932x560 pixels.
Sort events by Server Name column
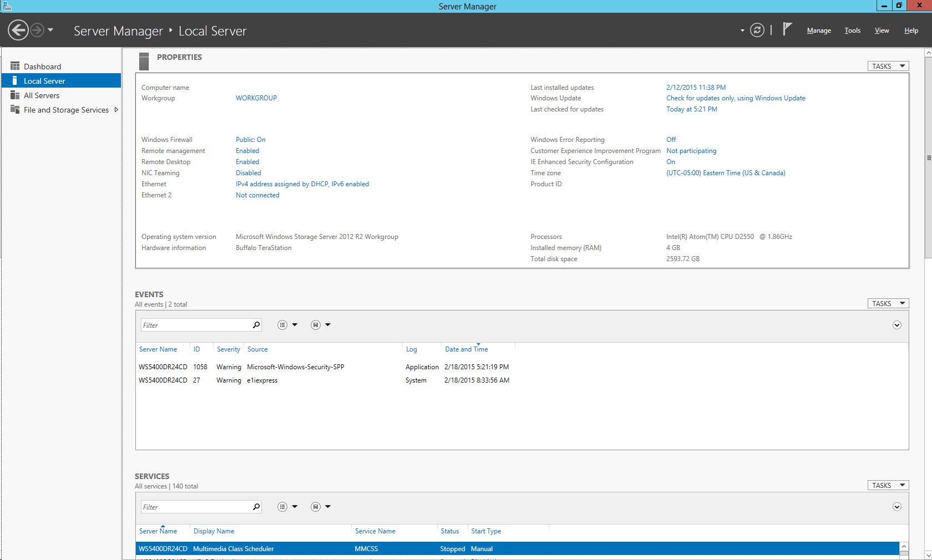coord(158,349)
